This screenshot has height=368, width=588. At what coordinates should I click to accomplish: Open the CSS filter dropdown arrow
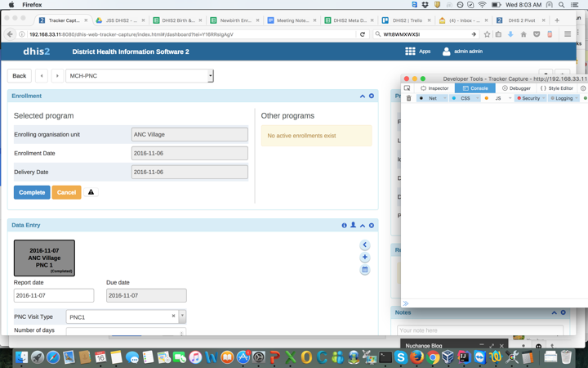[478, 98]
